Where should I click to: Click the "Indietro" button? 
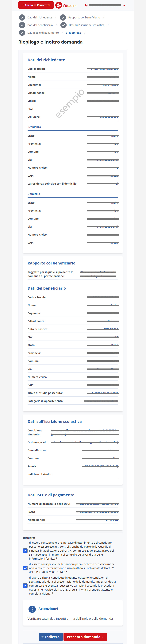click(x=51, y=637)
